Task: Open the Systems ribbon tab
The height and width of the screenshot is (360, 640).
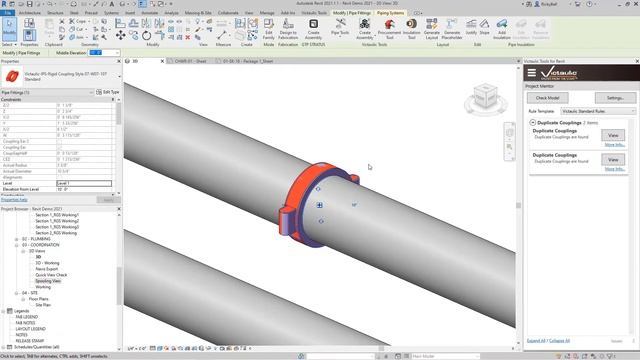Action: click(111, 13)
